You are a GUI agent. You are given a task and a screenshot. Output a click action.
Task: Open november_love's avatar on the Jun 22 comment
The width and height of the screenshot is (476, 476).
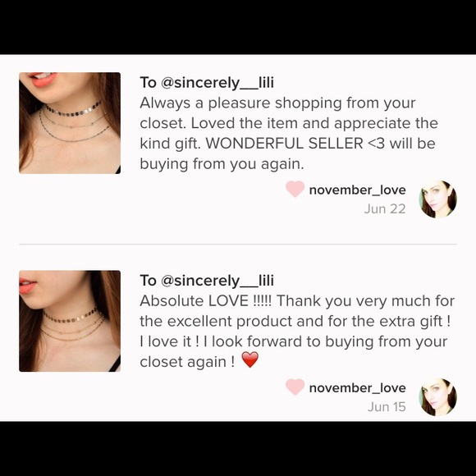click(437, 199)
